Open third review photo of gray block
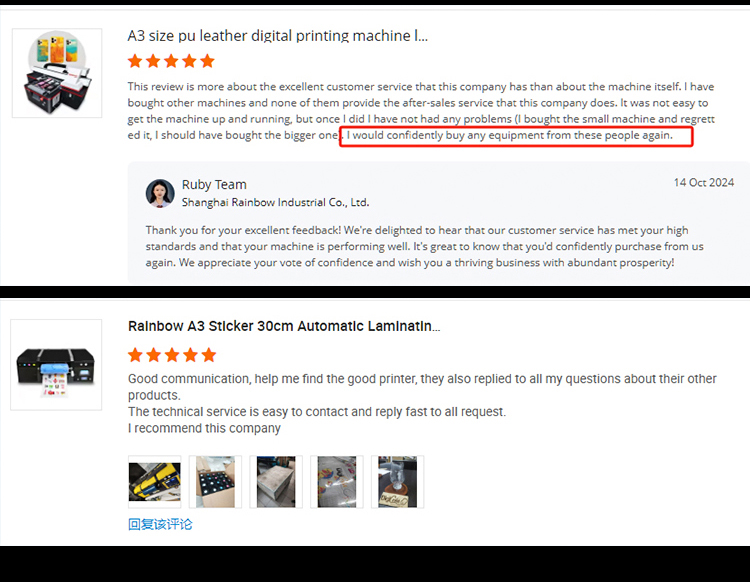The image size is (750, 582). click(276, 482)
